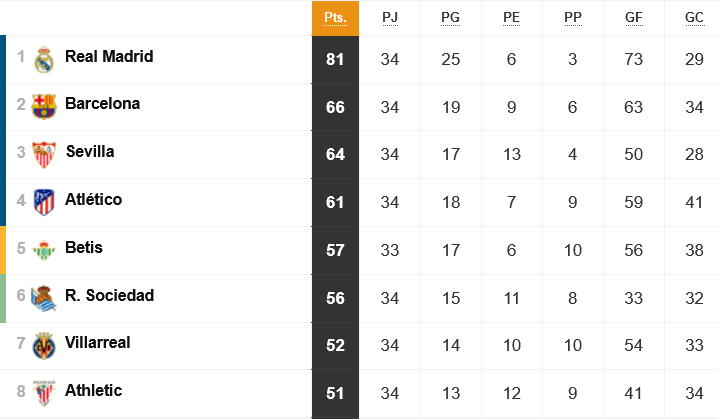Screen dimensions: 721x420
Task: Open the Real Madrid team link
Action: [x=109, y=57]
